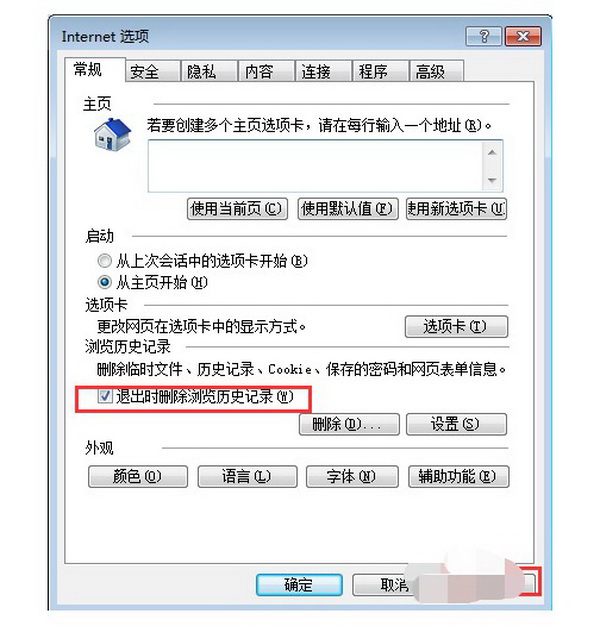Select 从上次会话中的选项卡开始 radio button

tap(104, 261)
